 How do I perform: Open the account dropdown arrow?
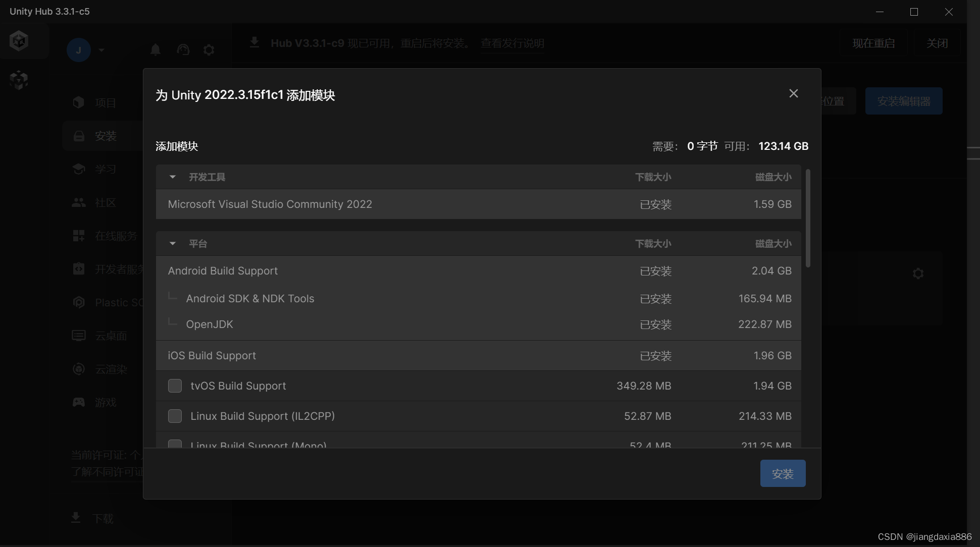coord(101,50)
